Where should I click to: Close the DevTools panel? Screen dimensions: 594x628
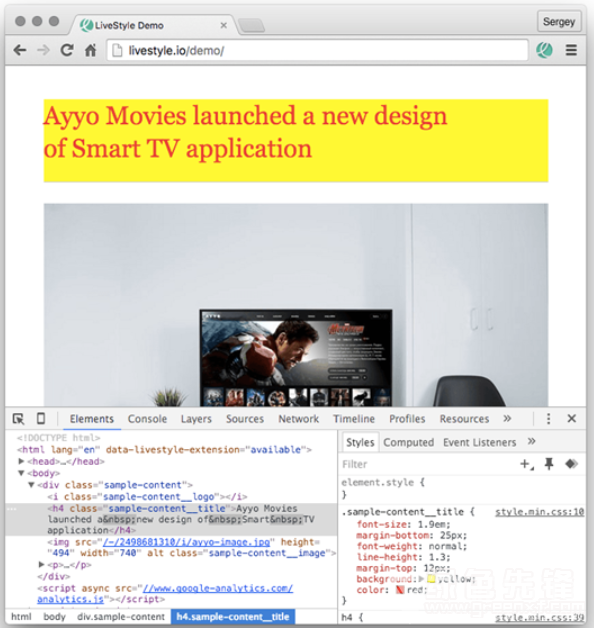click(x=572, y=419)
